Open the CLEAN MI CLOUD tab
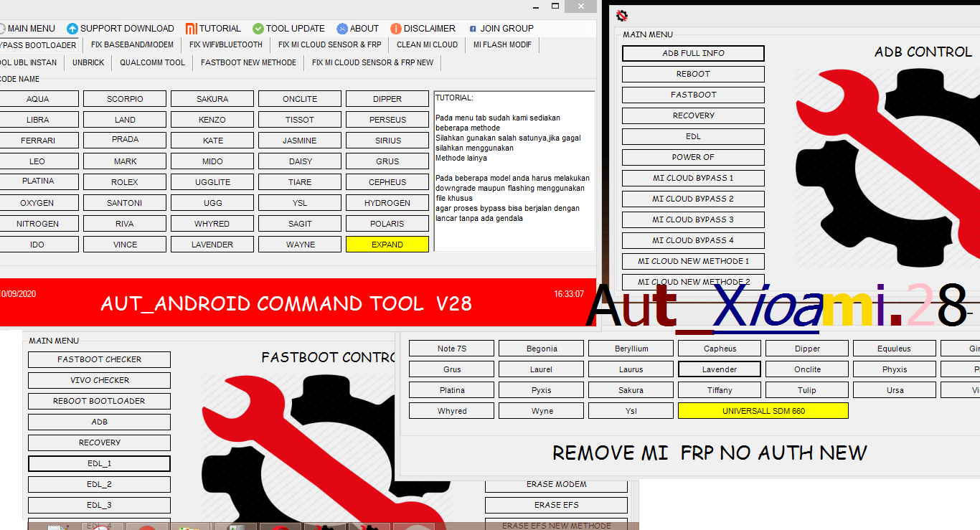This screenshot has width=980, height=530. point(428,44)
